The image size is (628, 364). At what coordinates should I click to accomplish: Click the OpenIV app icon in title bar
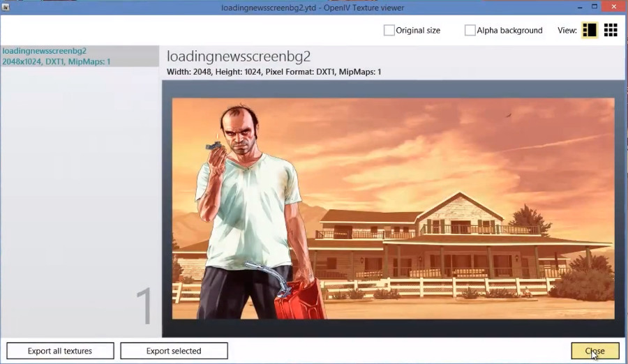tap(6, 6)
